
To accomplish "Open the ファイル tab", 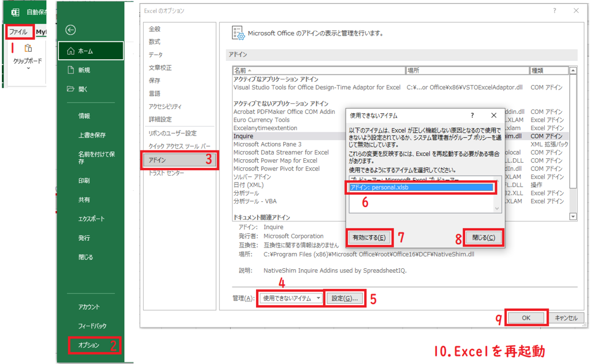I will [x=19, y=32].
